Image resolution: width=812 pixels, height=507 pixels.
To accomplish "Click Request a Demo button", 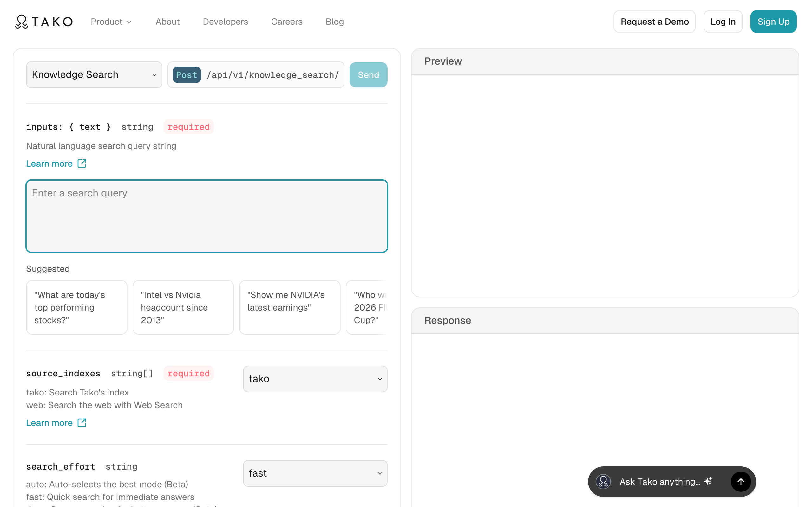I will point(654,22).
